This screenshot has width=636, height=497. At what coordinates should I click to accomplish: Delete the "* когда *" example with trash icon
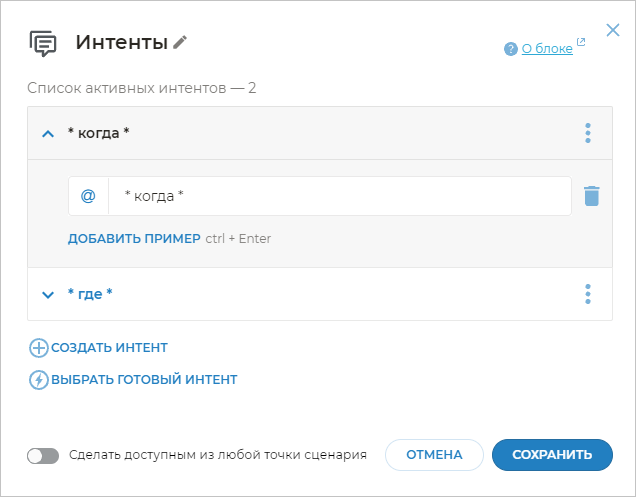(x=591, y=196)
